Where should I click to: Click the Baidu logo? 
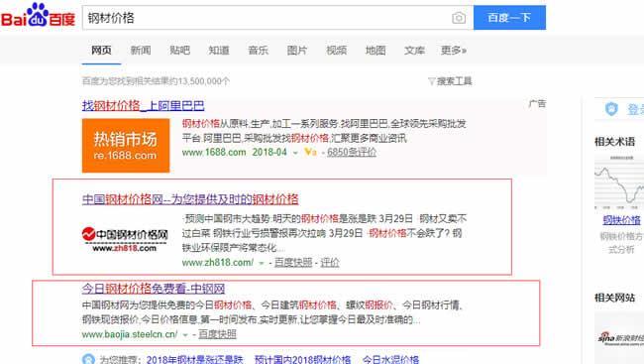click(38, 16)
